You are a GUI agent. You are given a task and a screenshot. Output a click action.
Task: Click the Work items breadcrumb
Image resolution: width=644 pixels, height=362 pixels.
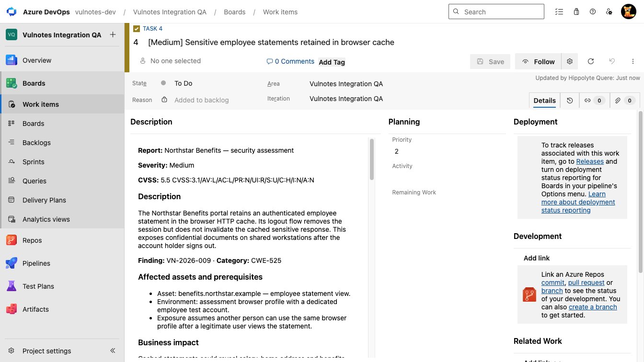tap(280, 12)
